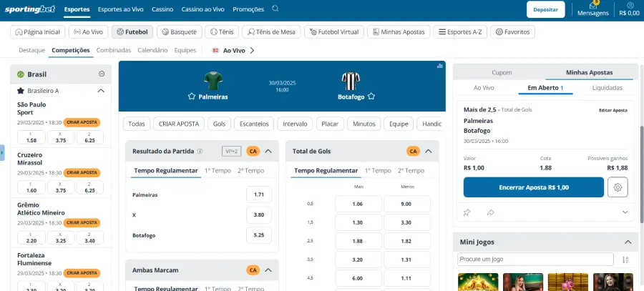Switch to Liquidadas bets tab
This screenshot has height=291, width=644.
coord(607,88)
